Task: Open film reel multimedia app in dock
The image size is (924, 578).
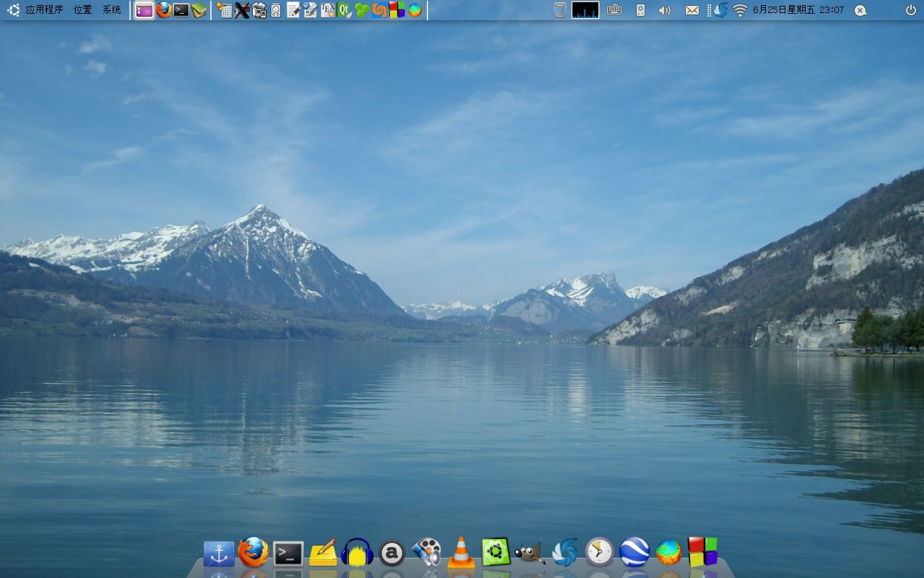Action: pyautogui.click(x=427, y=553)
